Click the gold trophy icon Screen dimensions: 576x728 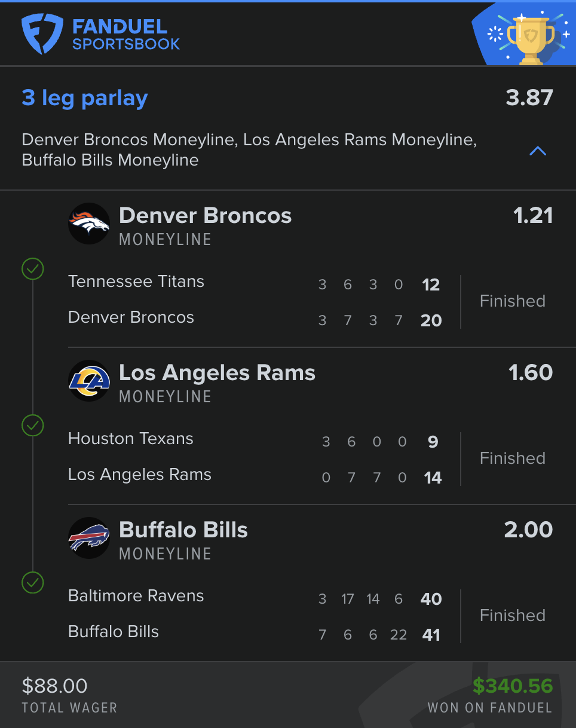528,38
